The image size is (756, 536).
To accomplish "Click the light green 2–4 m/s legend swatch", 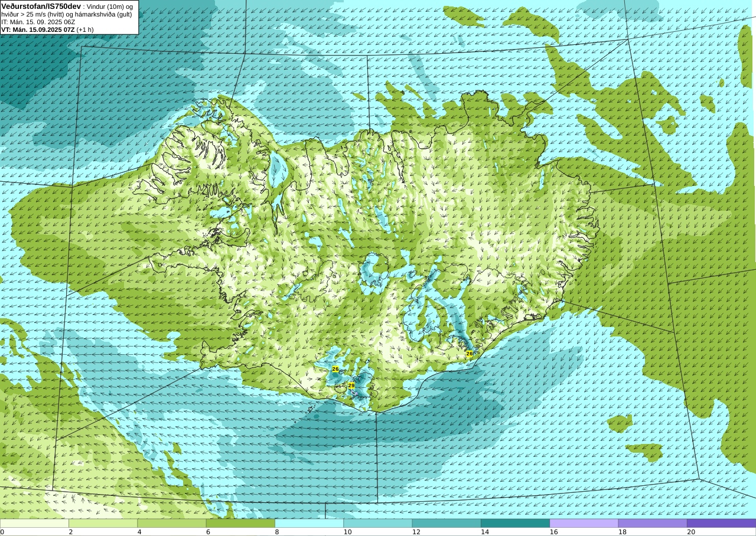I will pyautogui.click(x=103, y=523).
